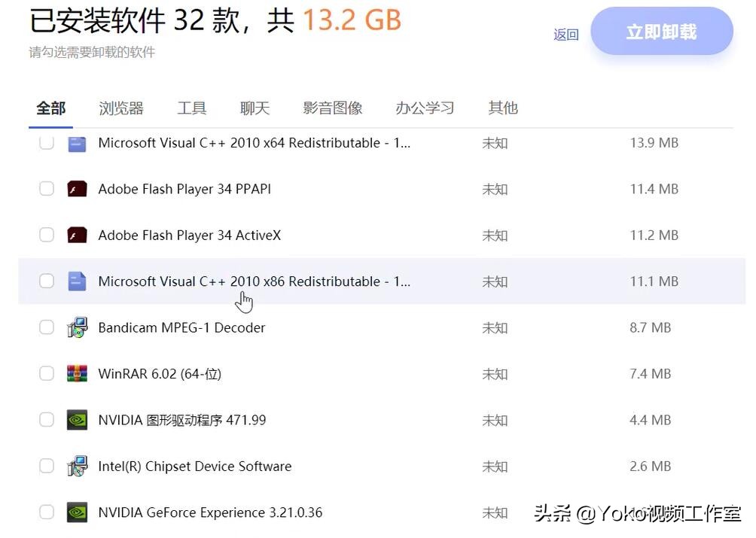Click the Visual C++ 2010 x64 file icon
Image resolution: width=756 pixels, height=538 pixels.
[x=77, y=144]
